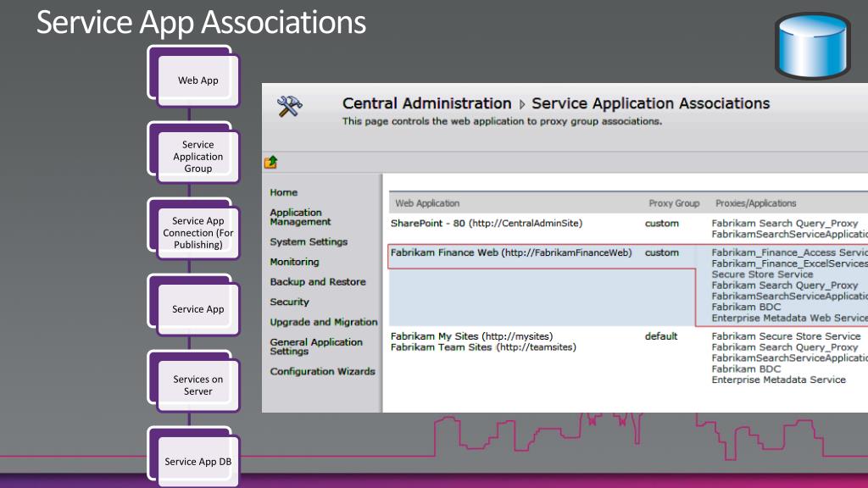Click Fabrikam BDC in Finance Web proxies

746,307
